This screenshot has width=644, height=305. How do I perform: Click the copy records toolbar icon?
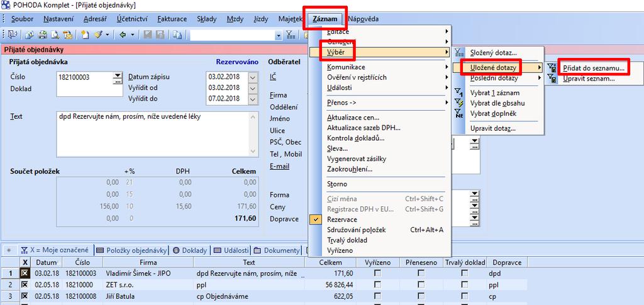(30, 35)
